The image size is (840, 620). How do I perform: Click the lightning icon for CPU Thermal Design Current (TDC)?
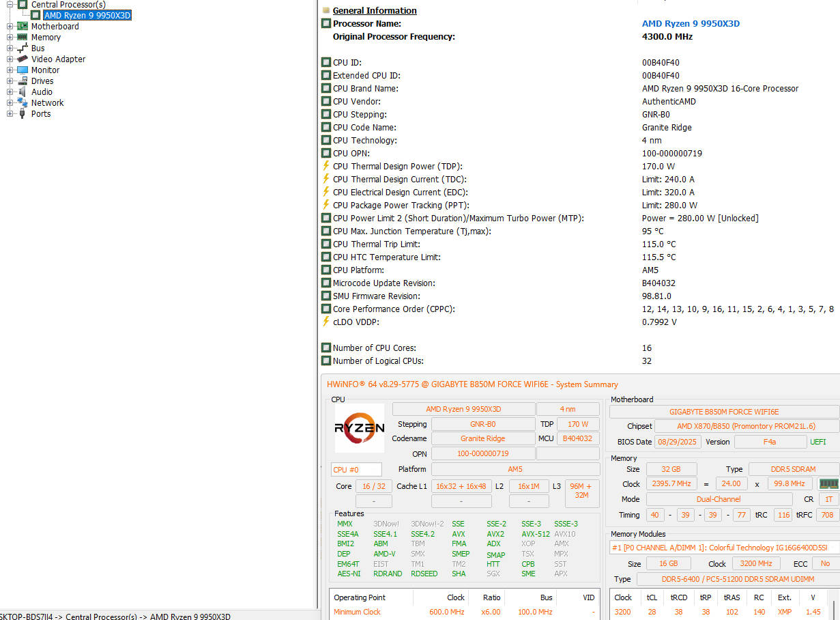(326, 180)
